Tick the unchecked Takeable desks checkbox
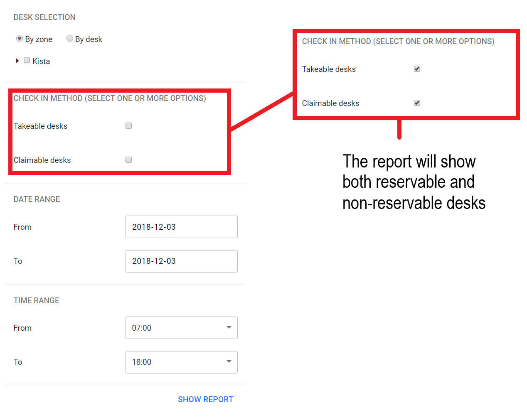This screenshot has width=527, height=420. [x=129, y=126]
